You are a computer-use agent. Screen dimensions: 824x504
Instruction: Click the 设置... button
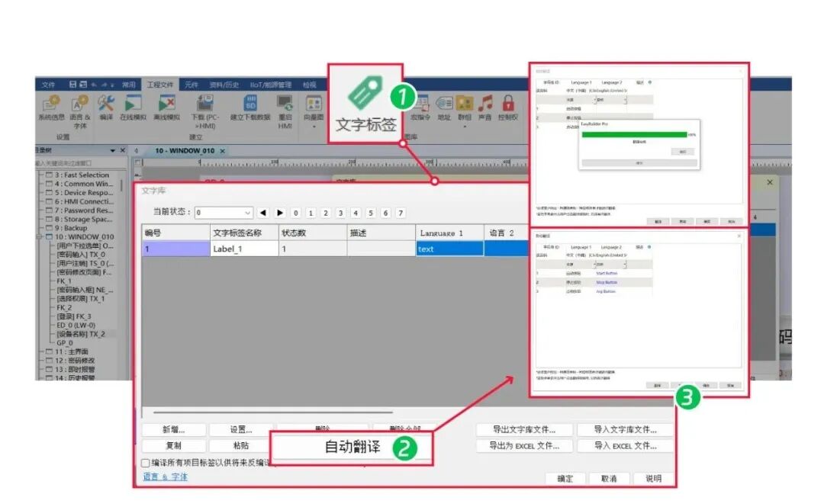240,429
